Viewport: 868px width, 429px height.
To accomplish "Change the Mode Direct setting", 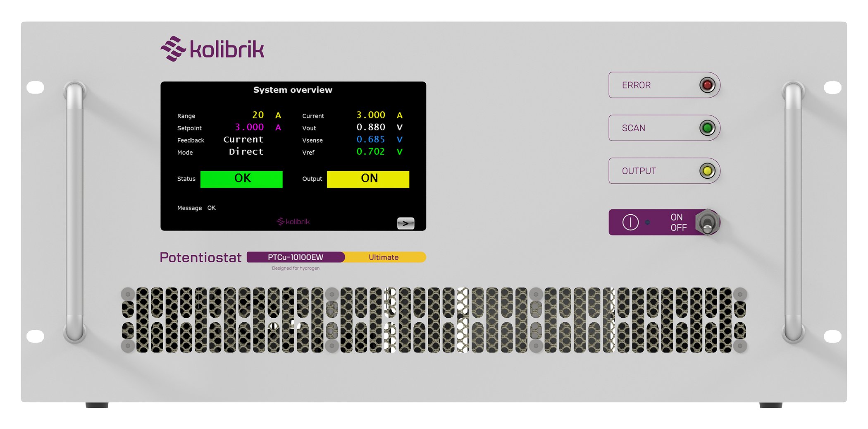I will click(x=246, y=152).
